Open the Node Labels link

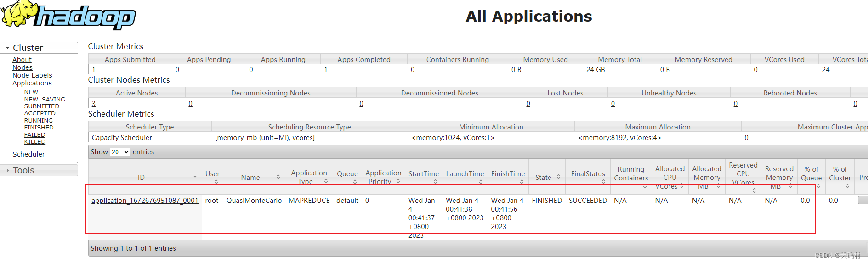32,75
